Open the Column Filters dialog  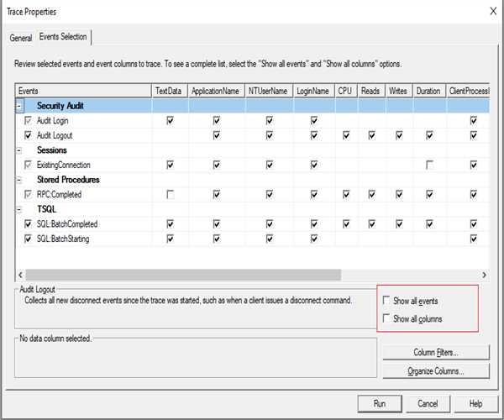coord(436,353)
